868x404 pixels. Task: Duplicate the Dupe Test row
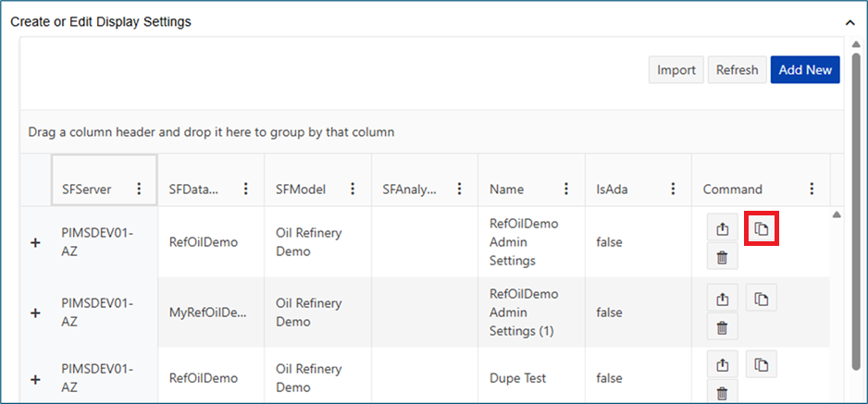click(x=761, y=365)
